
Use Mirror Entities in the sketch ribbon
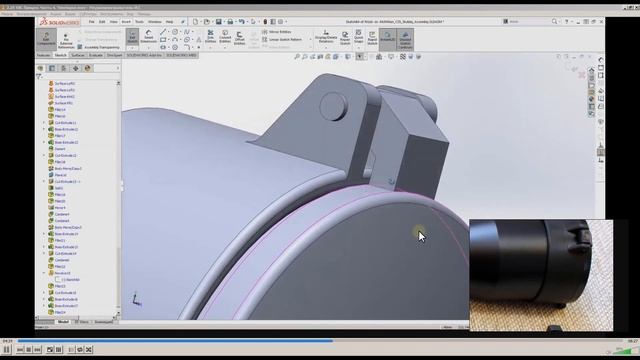pyautogui.click(x=276, y=32)
